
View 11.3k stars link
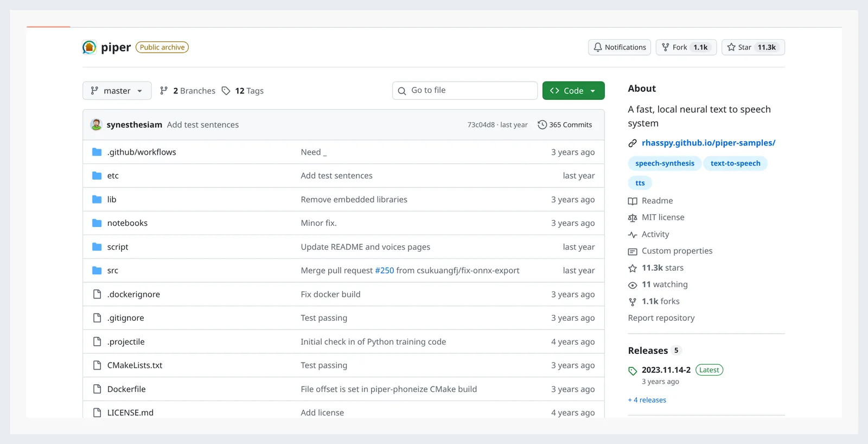[x=662, y=268]
